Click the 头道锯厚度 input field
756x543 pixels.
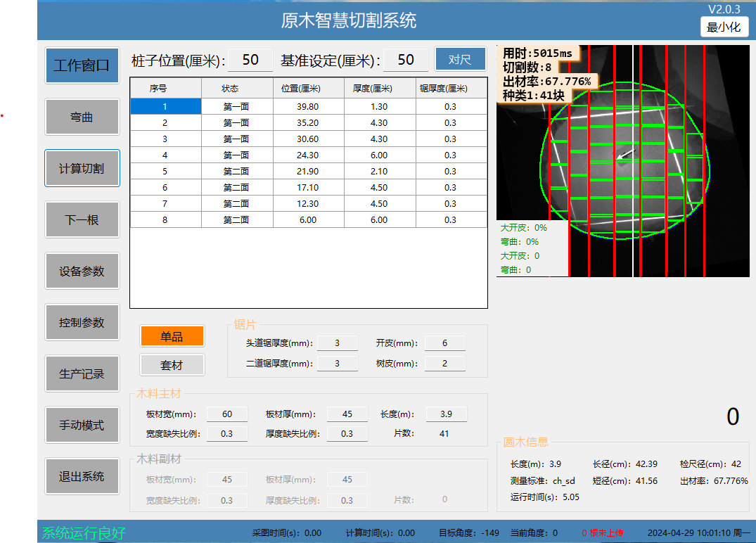pyautogui.click(x=337, y=343)
